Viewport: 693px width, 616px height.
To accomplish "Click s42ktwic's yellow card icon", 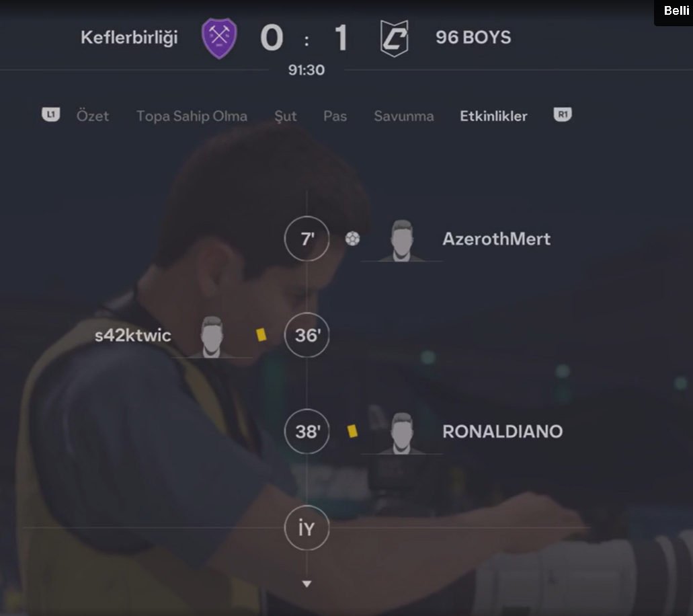I will [261, 335].
